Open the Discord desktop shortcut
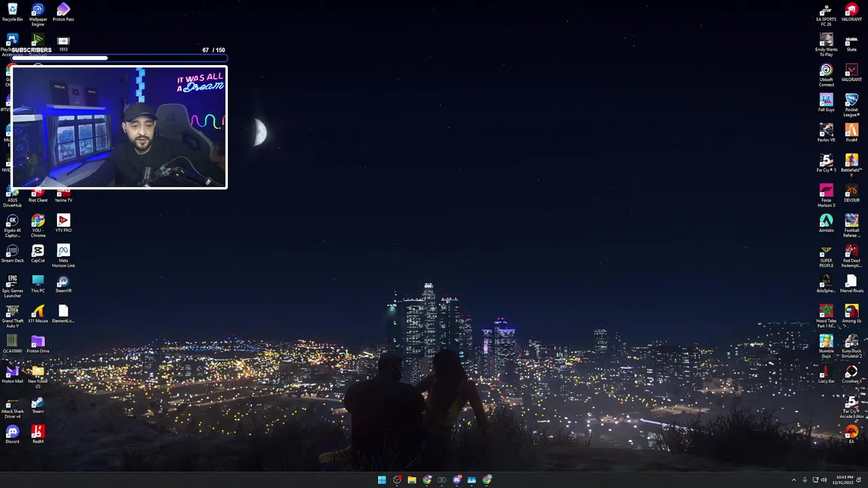 12,434
